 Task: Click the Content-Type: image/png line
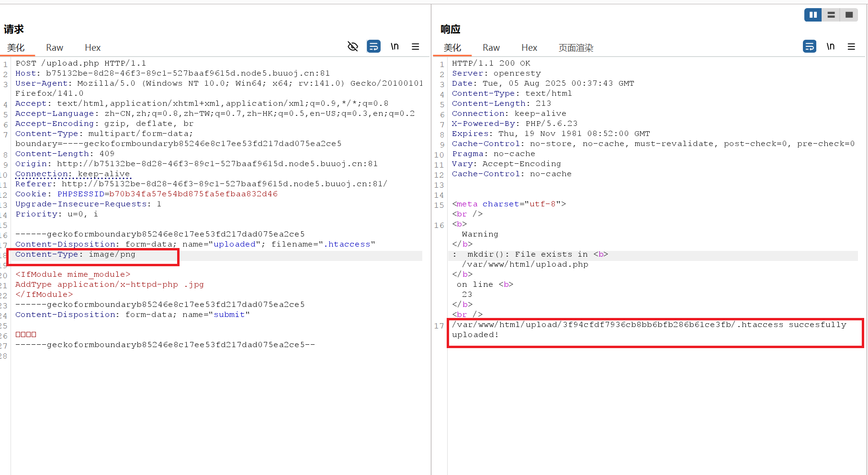(x=75, y=254)
